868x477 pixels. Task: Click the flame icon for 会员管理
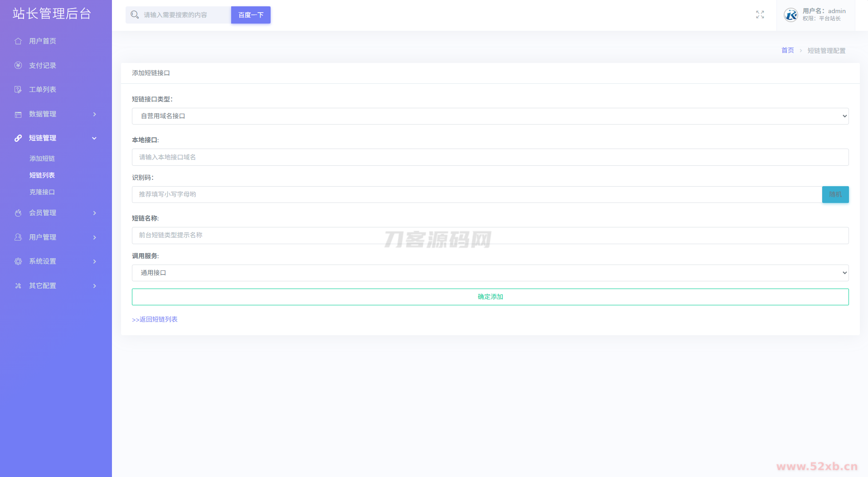click(x=18, y=213)
